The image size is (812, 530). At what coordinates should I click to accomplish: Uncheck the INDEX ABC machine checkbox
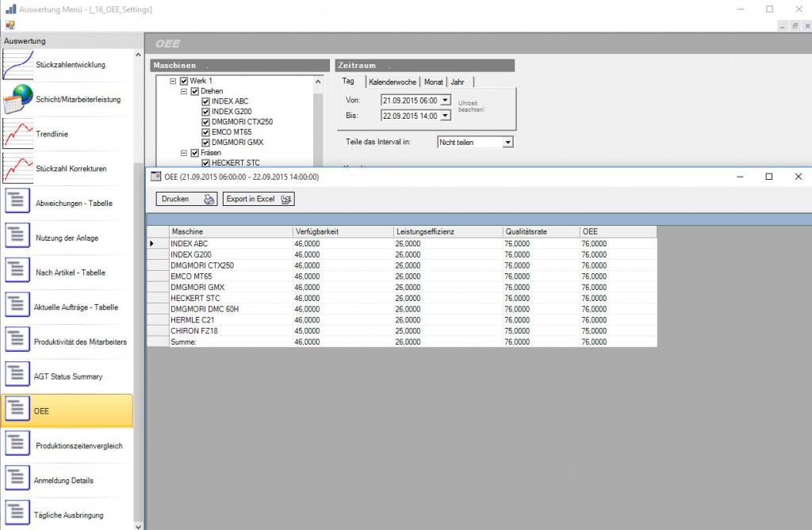(206, 101)
